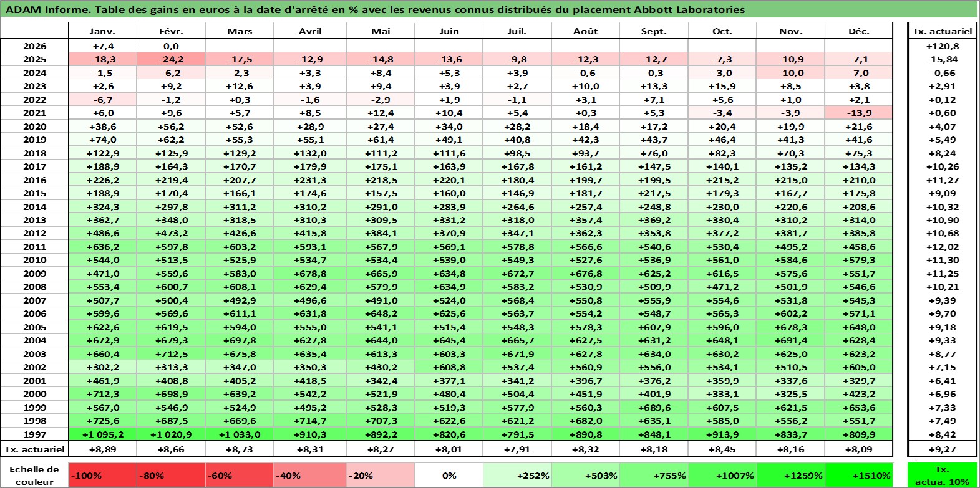This screenshot has width=980, height=488.
Task: Click the +8,89 January actuarial rate
Action: click(102, 449)
